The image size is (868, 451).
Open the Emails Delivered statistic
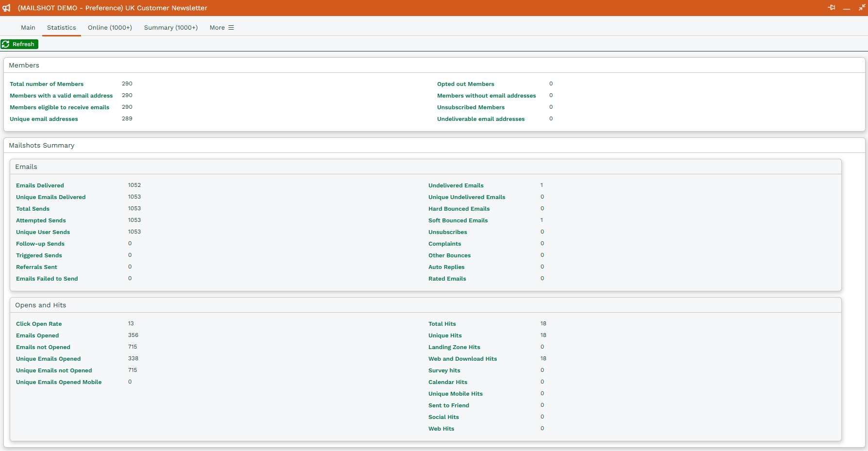click(x=40, y=185)
